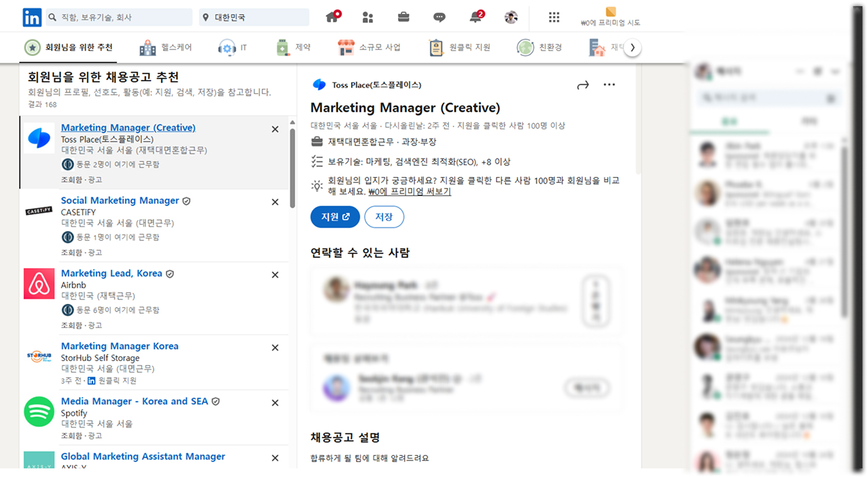Open the profile avatar menu

[x=511, y=17]
